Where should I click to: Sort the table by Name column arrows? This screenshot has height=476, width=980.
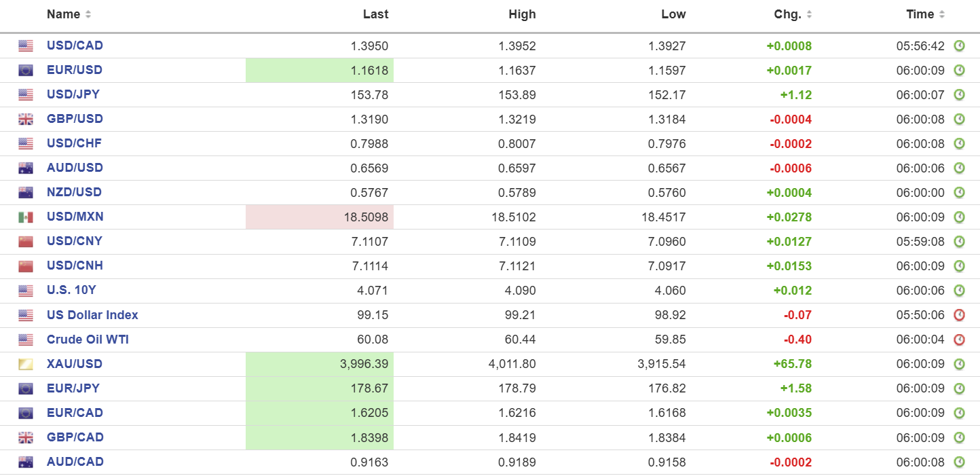click(88, 15)
